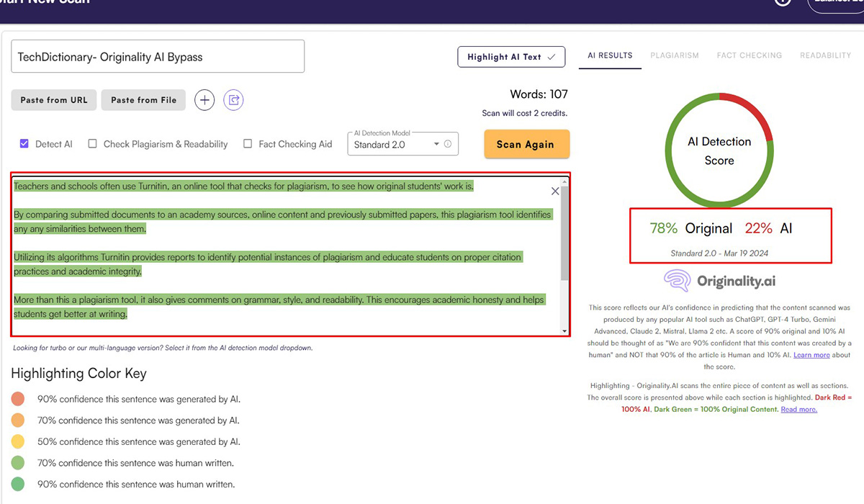Click the Paste from File button
Image resolution: width=864 pixels, height=504 pixels.
143,100
